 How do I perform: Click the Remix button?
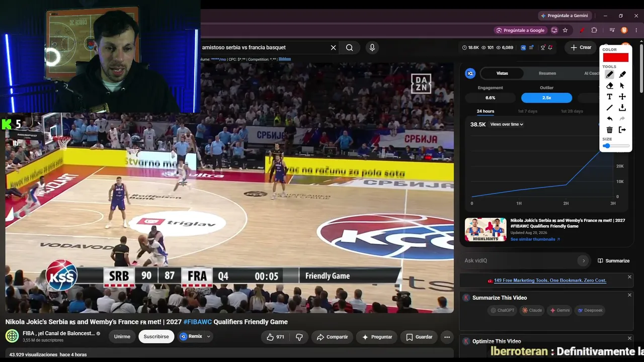click(191, 336)
